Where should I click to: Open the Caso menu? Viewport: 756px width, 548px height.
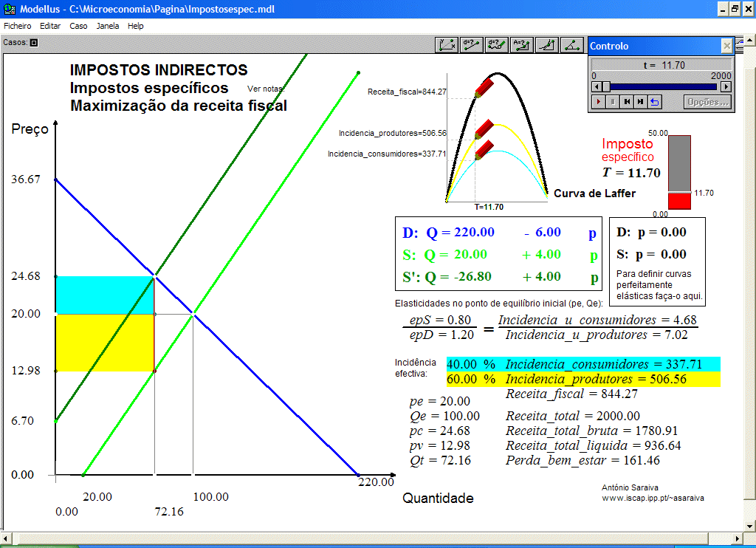pos(78,25)
